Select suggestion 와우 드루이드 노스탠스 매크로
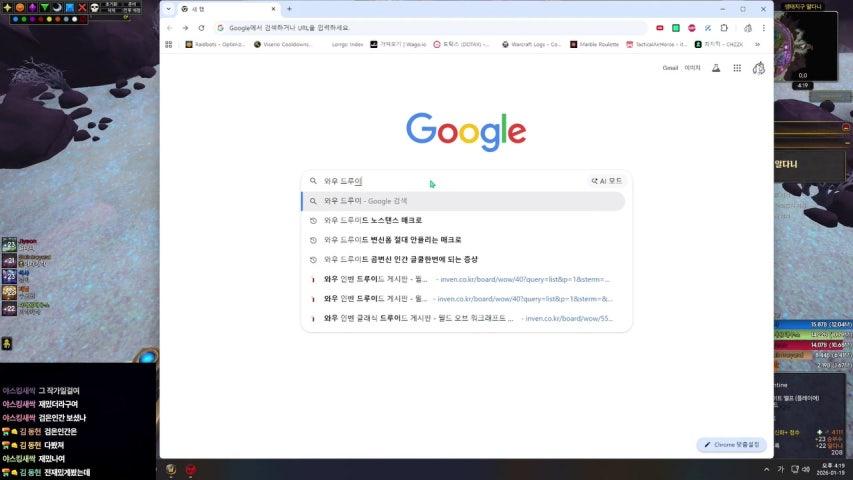The width and height of the screenshot is (853, 480). pyautogui.click(x=463, y=220)
